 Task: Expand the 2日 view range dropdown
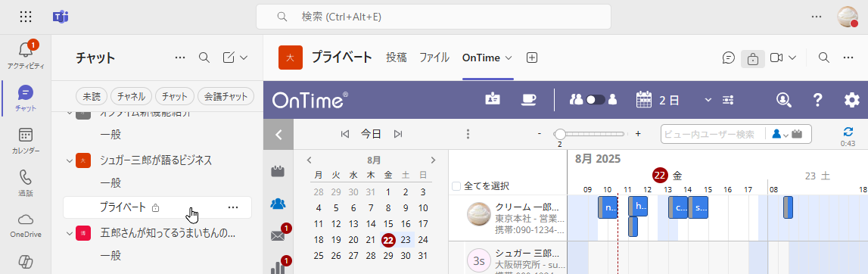(x=708, y=100)
